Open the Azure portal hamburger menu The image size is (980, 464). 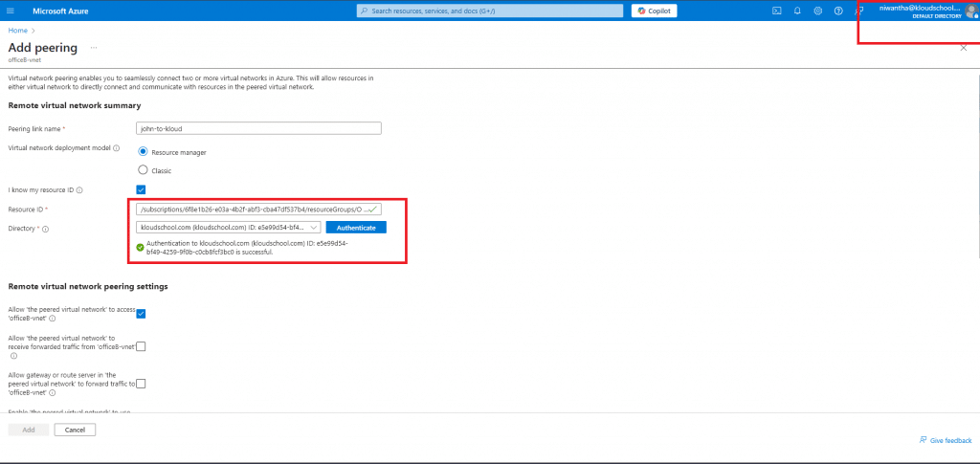11,11
